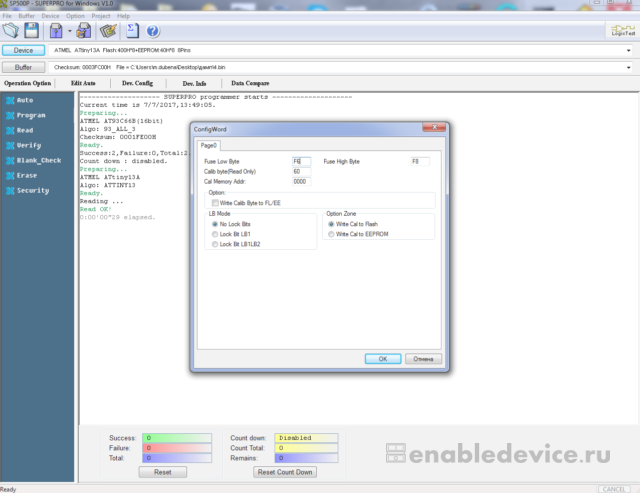640x493 pixels.
Task: Open the Option menu
Action: (76, 16)
